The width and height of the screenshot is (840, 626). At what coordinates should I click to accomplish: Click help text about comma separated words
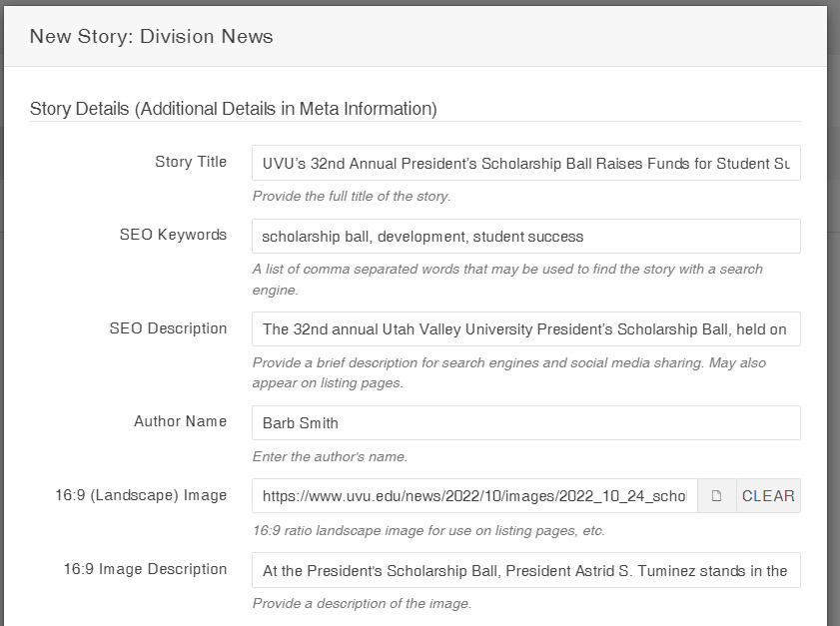[x=507, y=279]
